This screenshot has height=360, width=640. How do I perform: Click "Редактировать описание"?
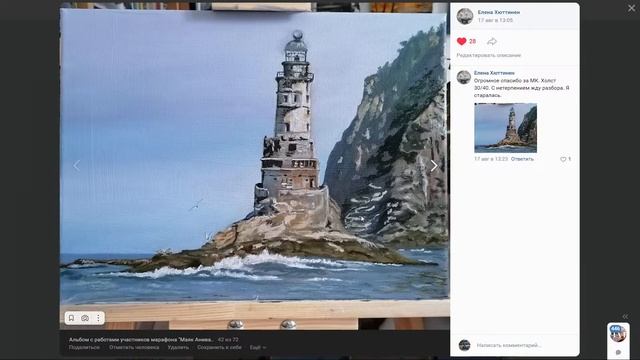coord(489,55)
